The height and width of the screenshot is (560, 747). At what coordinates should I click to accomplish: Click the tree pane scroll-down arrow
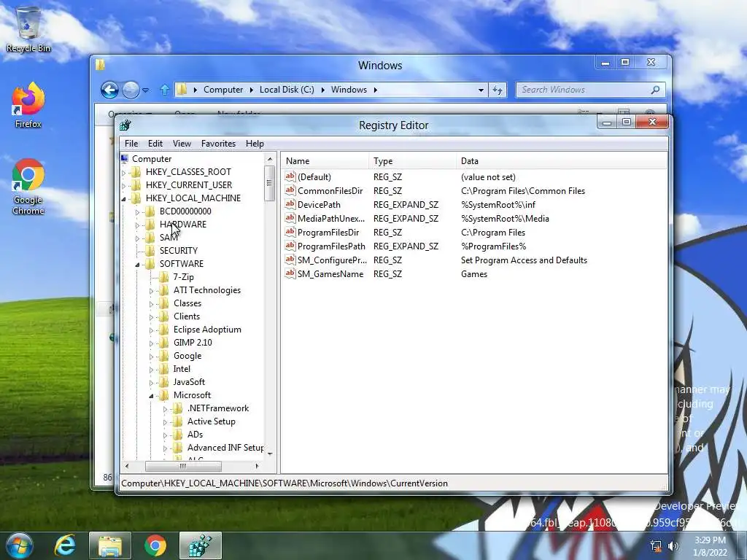[270, 454]
